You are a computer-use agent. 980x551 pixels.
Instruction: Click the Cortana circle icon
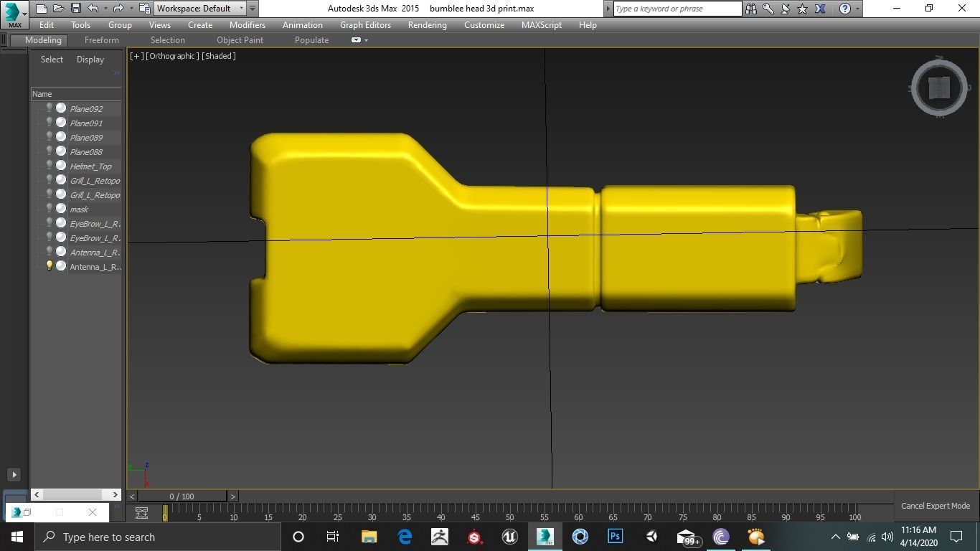coord(298,537)
